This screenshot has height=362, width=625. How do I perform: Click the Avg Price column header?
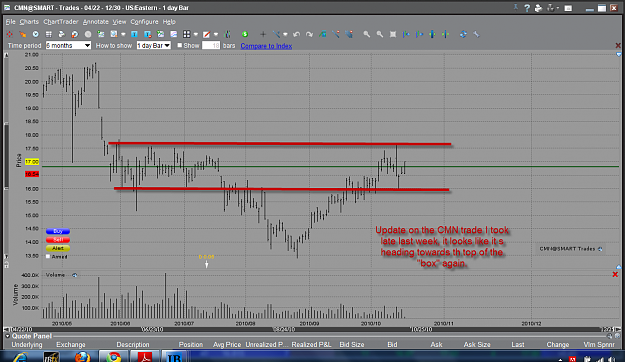(227, 344)
